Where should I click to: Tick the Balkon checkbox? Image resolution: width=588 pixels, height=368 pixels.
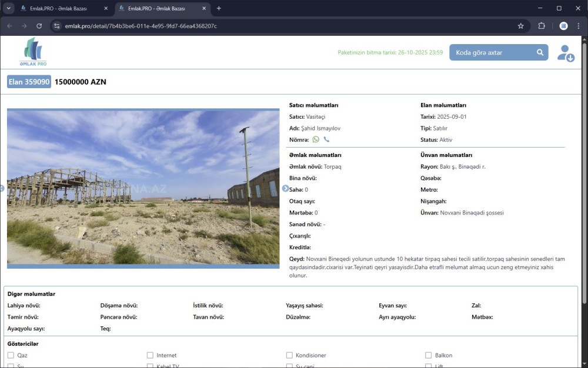[x=429, y=355]
